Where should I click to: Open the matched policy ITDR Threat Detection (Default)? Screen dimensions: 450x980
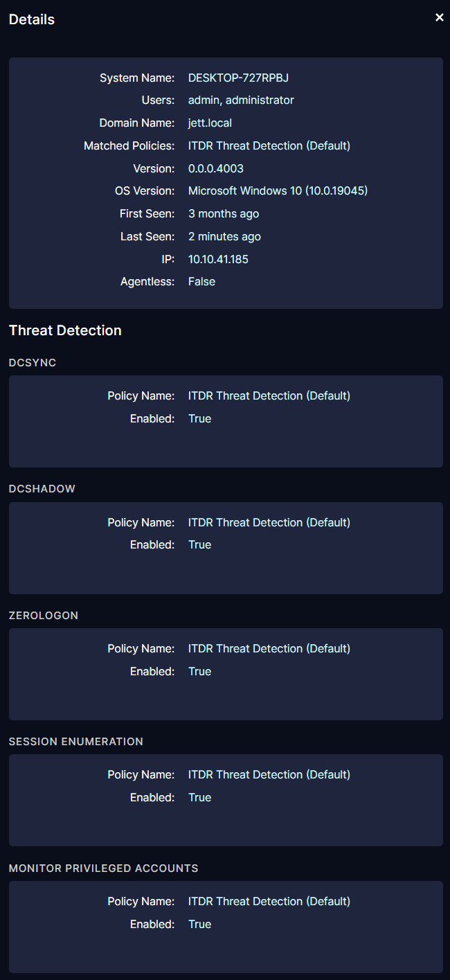coord(269,145)
